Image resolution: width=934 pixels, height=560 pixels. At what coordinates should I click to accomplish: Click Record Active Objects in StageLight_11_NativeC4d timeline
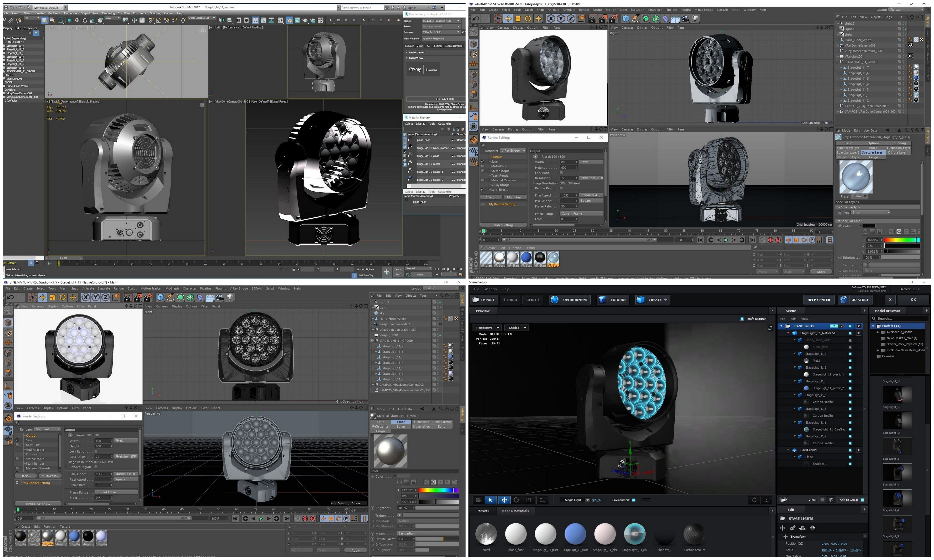298,519
